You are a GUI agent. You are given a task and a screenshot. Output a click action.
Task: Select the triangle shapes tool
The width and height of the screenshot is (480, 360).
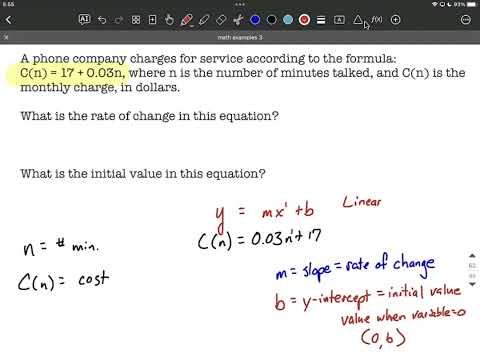(358, 19)
